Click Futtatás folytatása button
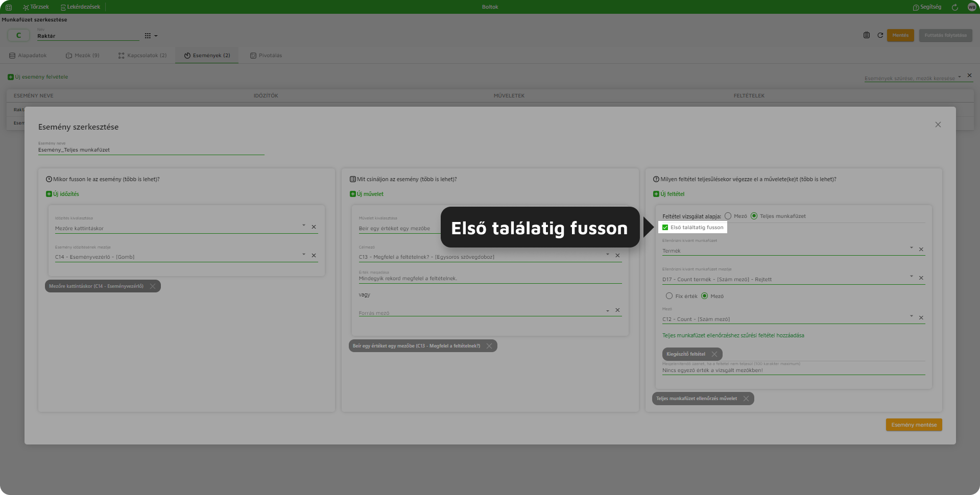The height and width of the screenshot is (495, 980). pyautogui.click(x=945, y=35)
